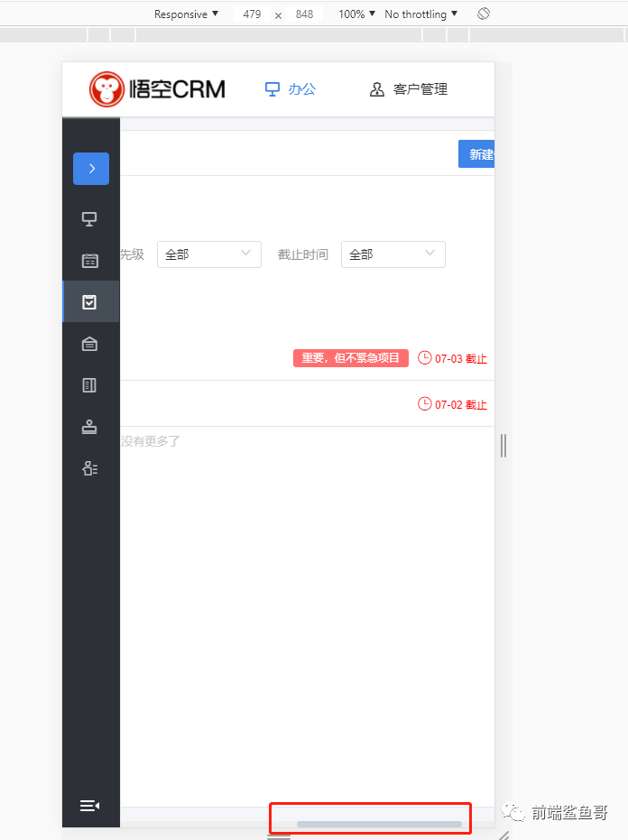Screen dimensions: 628x840
Task: Click the 截止时间 label
Action: click(x=303, y=254)
